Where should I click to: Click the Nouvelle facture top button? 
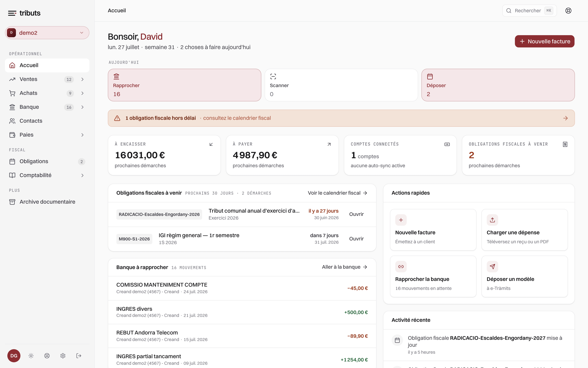tap(544, 41)
